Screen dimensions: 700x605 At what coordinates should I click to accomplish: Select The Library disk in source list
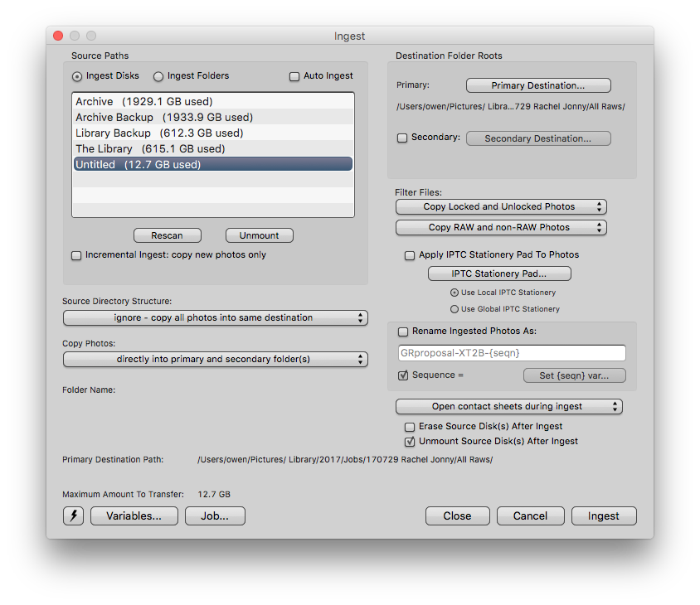(150, 148)
